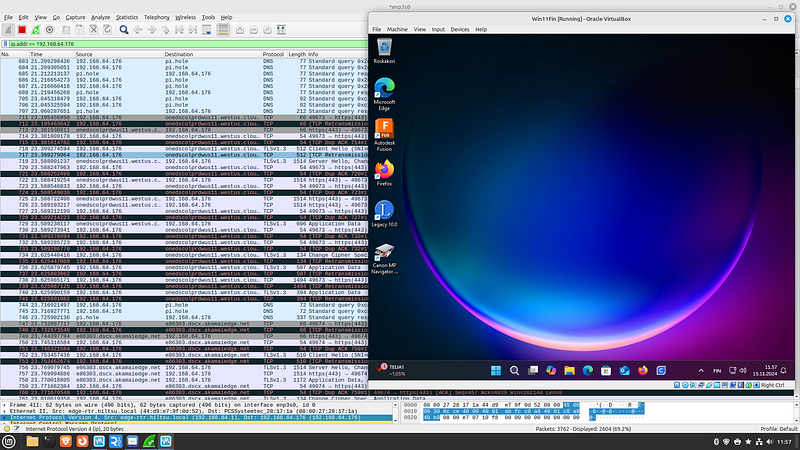This screenshot has width=800, height=450.
Task: Select the Autodesk Fusion desktop shortcut
Action: 384,135
